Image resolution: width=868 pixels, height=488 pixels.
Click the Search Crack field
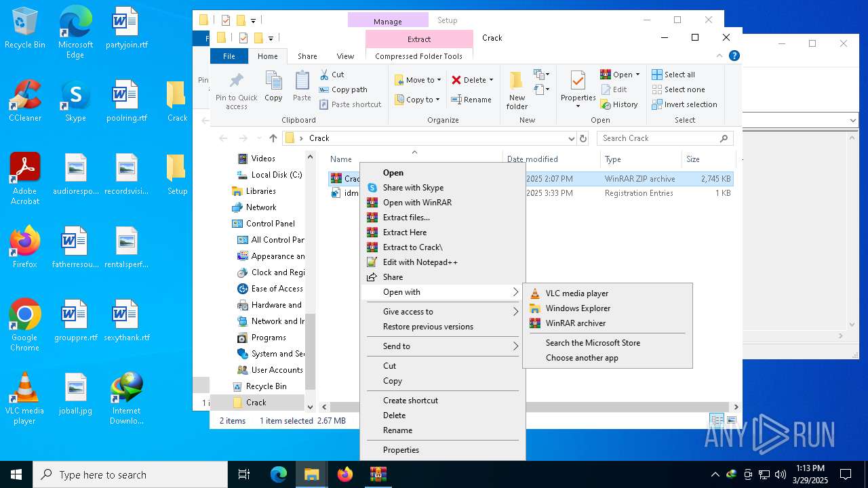pyautogui.click(x=665, y=138)
